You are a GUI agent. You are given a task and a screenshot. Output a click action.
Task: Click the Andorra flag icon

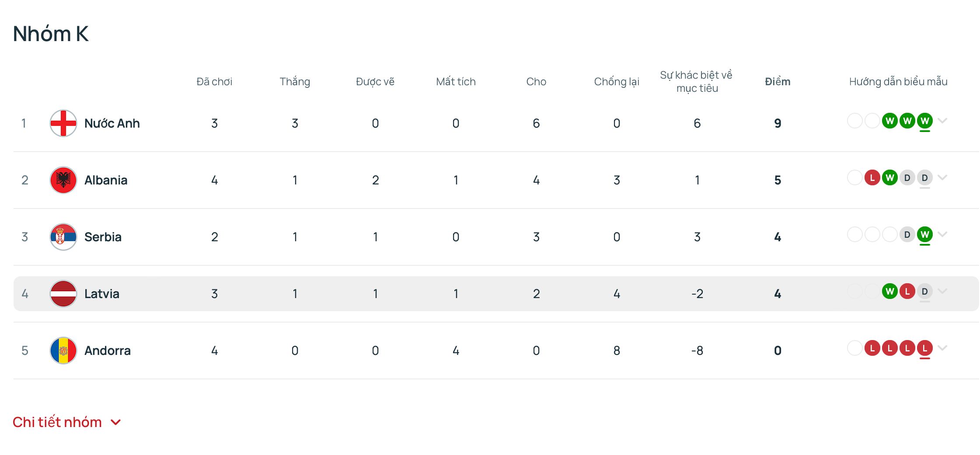(63, 351)
